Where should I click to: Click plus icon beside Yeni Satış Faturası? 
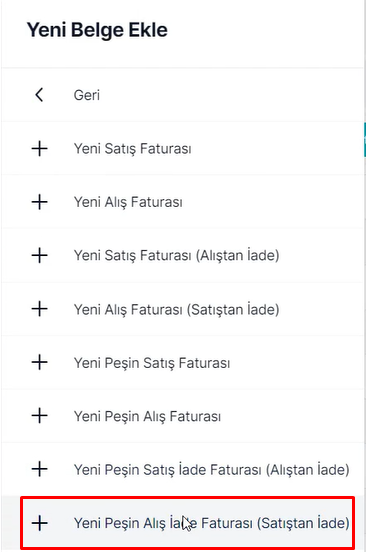click(39, 149)
